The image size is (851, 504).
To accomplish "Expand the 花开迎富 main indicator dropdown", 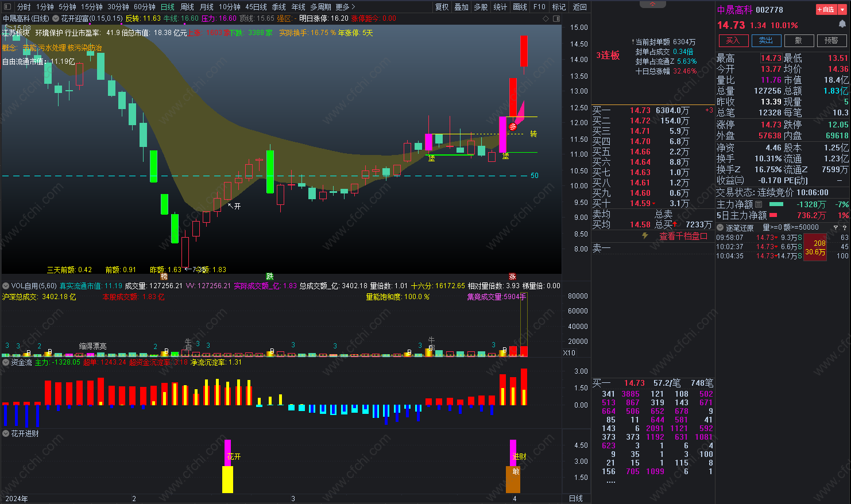I will pyautogui.click(x=56, y=18).
